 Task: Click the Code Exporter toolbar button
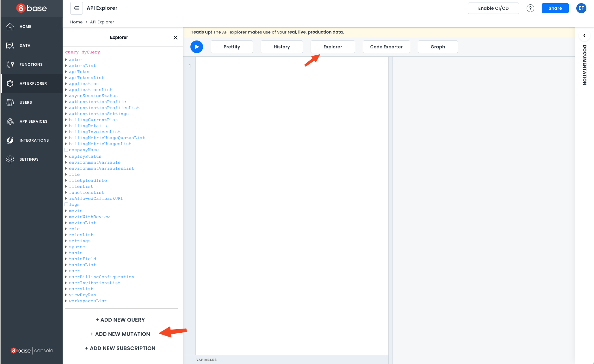(x=386, y=47)
